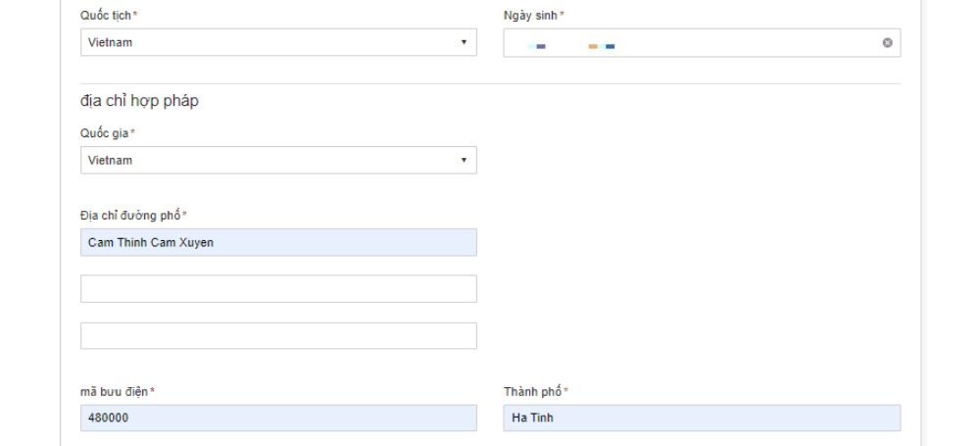Open the Quốc tịch dropdown arrow

coord(464,43)
